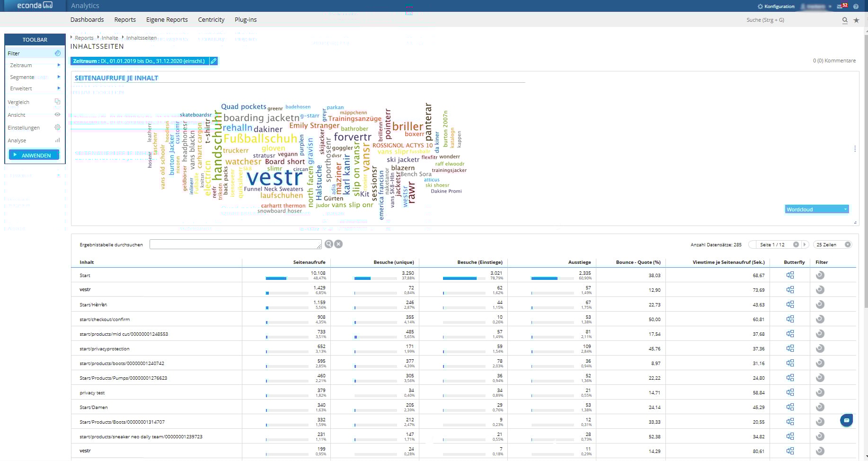Viewport: 868px width, 461px height.
Task: Open the 25 Zeilen rows dropdown
Action: coord(833,244)
